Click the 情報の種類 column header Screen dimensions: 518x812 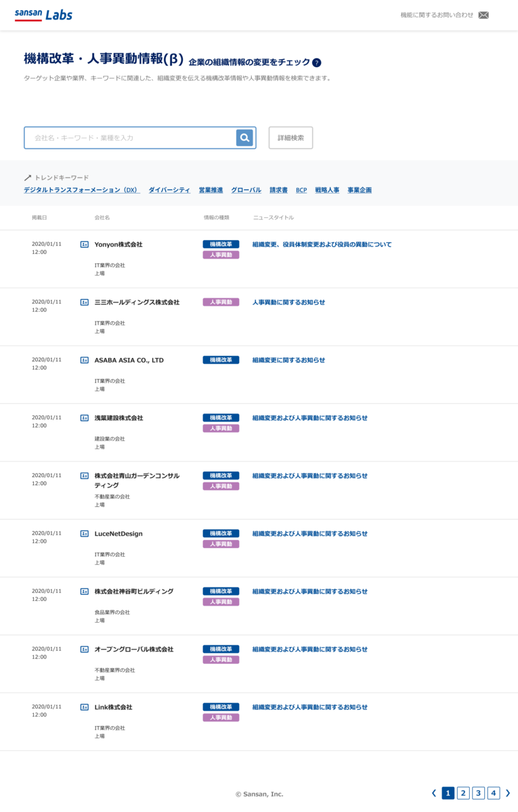(217, 218)
